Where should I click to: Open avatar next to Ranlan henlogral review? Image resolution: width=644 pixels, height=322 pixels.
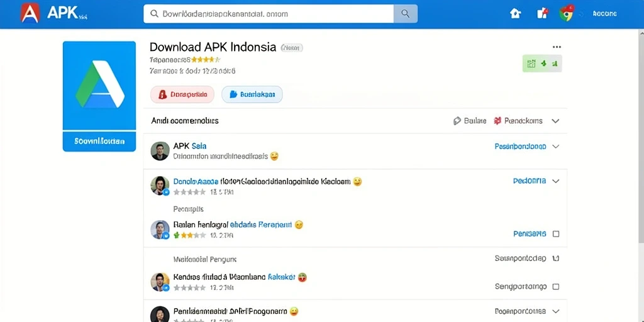(160, 230)
